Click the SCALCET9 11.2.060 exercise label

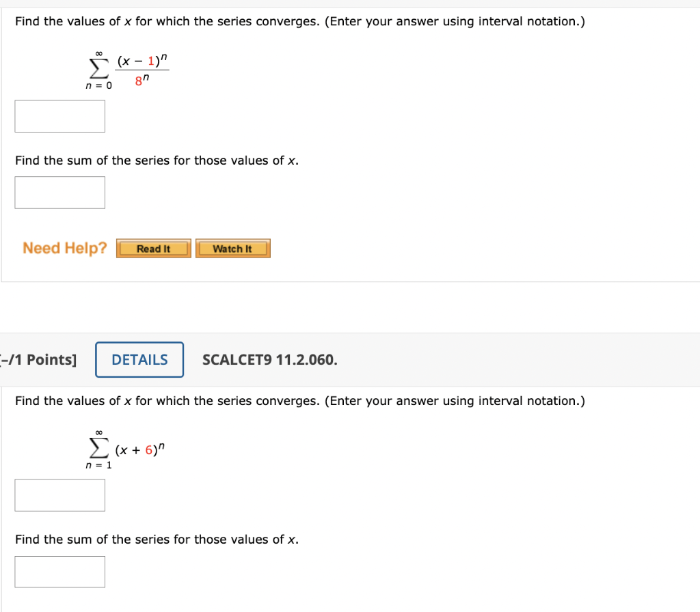coord(269,359)
